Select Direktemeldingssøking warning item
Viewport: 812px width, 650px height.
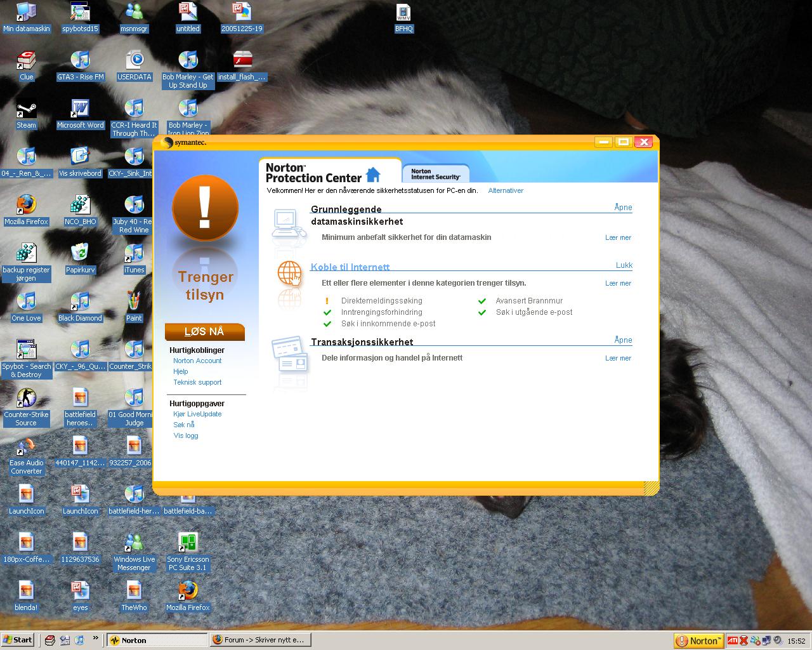381,301
